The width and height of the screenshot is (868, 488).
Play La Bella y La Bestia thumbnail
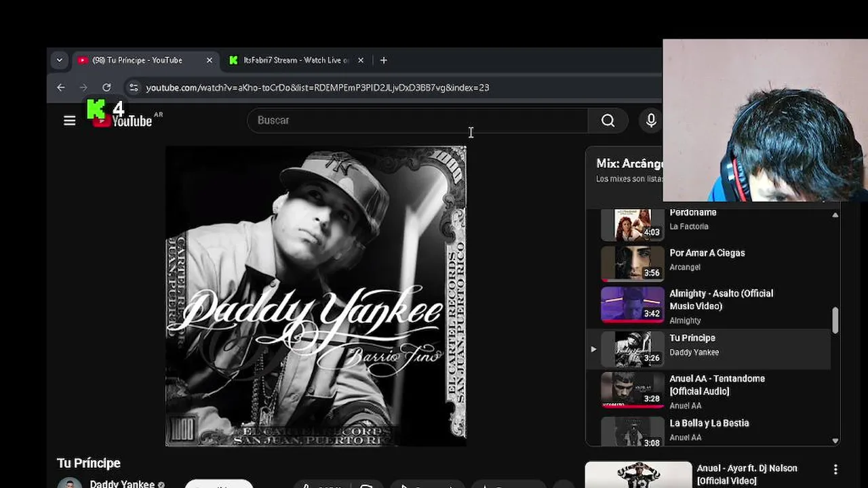click(633, 431)
